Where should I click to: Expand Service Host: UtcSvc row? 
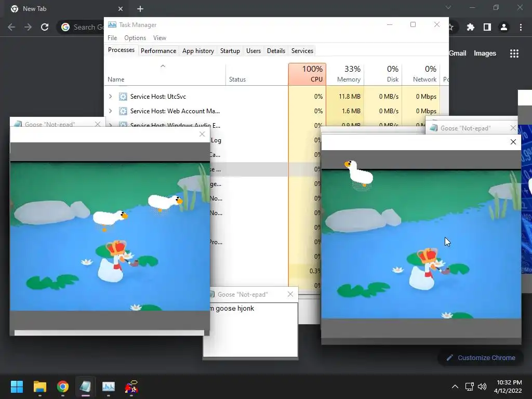110,96
